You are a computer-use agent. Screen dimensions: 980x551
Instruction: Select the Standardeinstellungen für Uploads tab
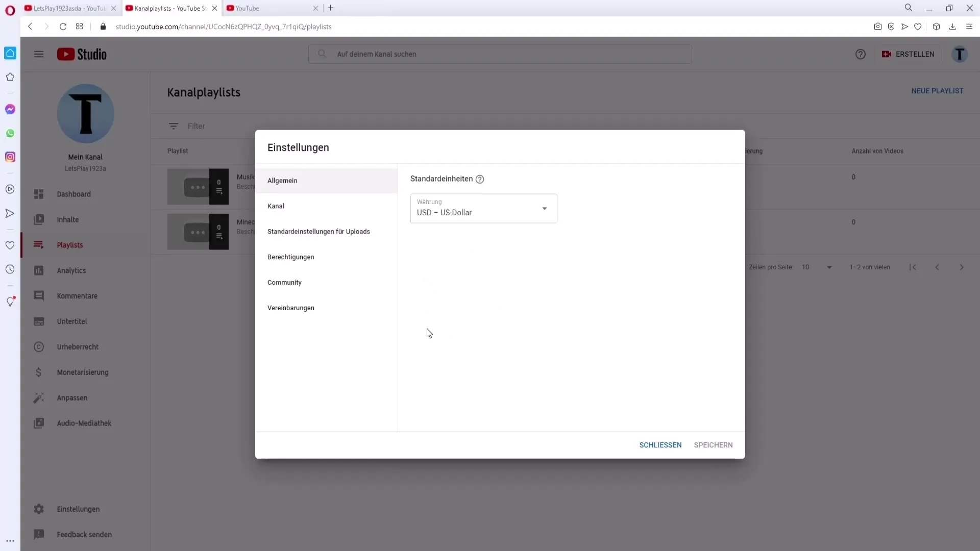click(318, 231)
